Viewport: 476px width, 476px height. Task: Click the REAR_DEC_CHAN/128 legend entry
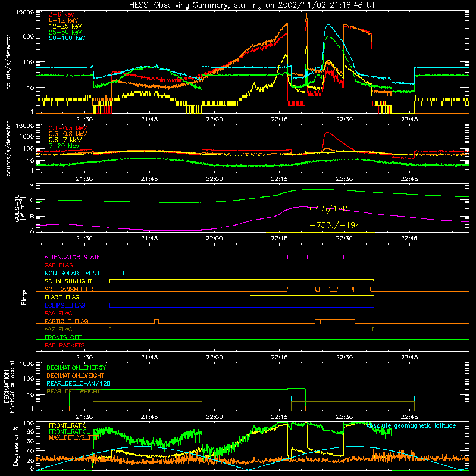pyautogui.click(x=79, y=383)
